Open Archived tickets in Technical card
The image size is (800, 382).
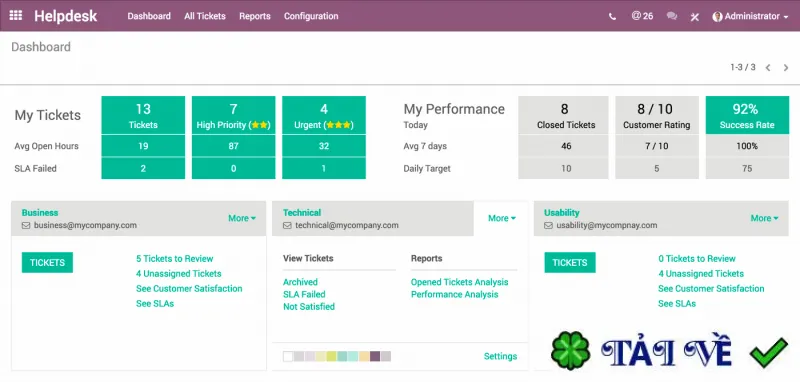301,282
